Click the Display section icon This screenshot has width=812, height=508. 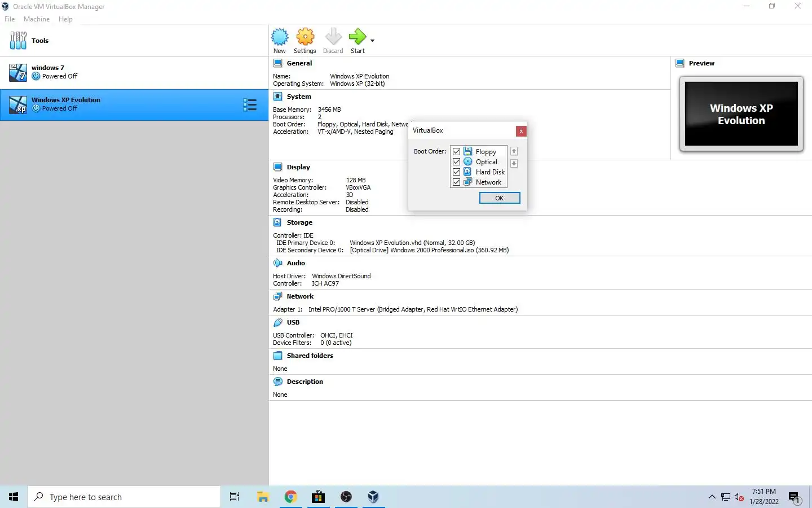[x=277, y=167]
